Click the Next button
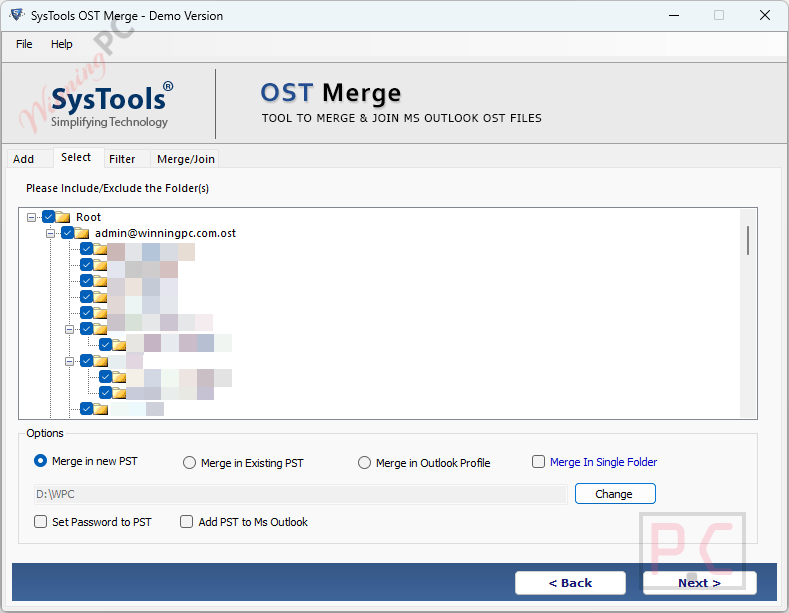This screenshot has height=613, width=789. (x=699, y=583)
